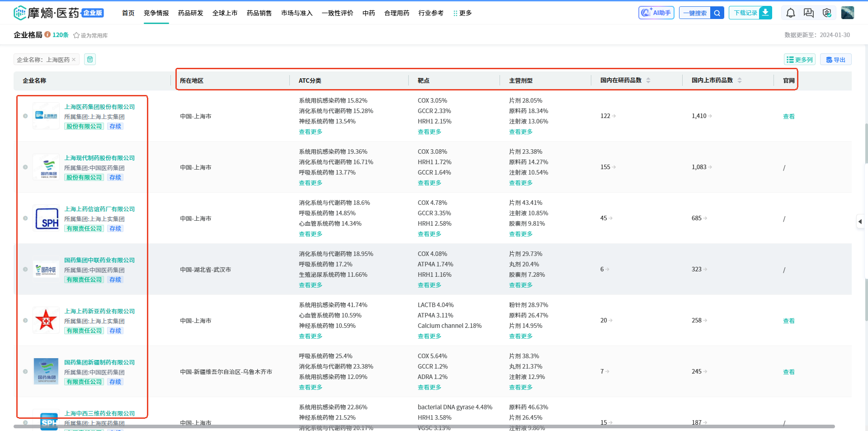Click the red star 新亚药业 logo
Screen dimensions: 868x431
46,320
